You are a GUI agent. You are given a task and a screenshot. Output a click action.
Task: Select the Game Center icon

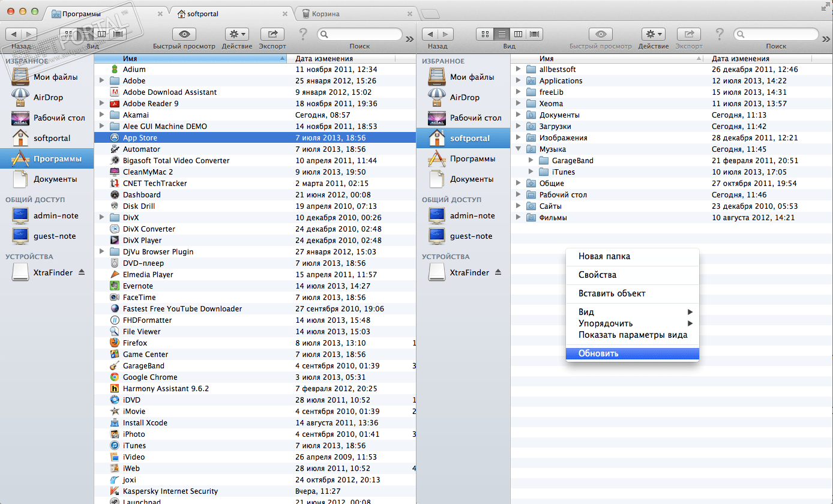pyautogui.click(x=115, y=355)
